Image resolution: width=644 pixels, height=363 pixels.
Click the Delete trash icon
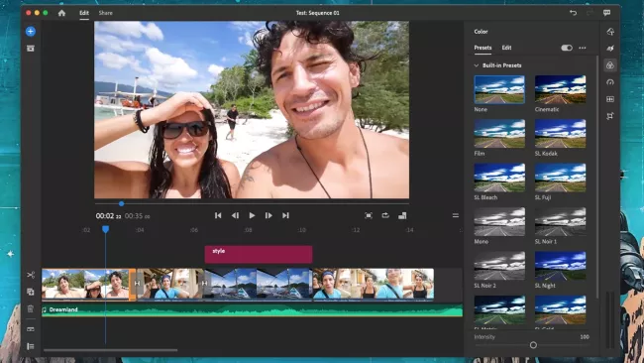[31, 308]
